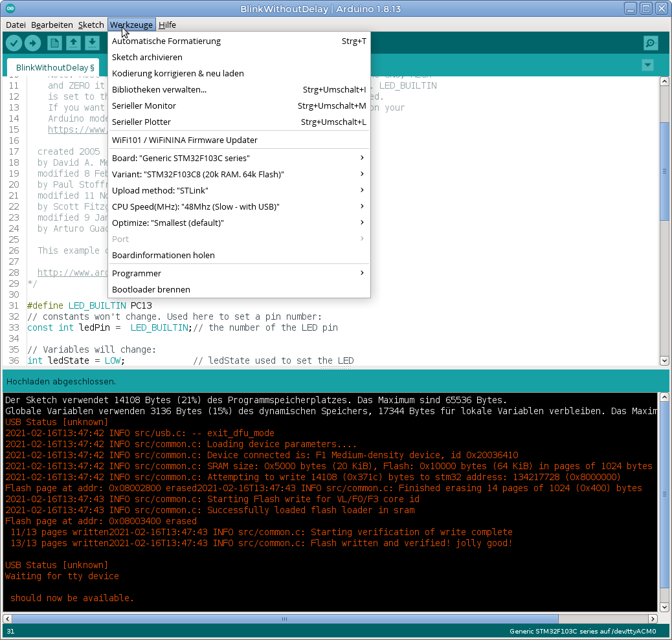Maximize the Arduino window
Screen dimensions: 672x640
tap(646, 8)
